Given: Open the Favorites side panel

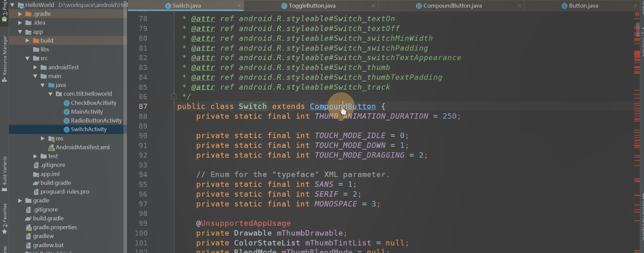Looking at the screenshot, I should (5, 219).
